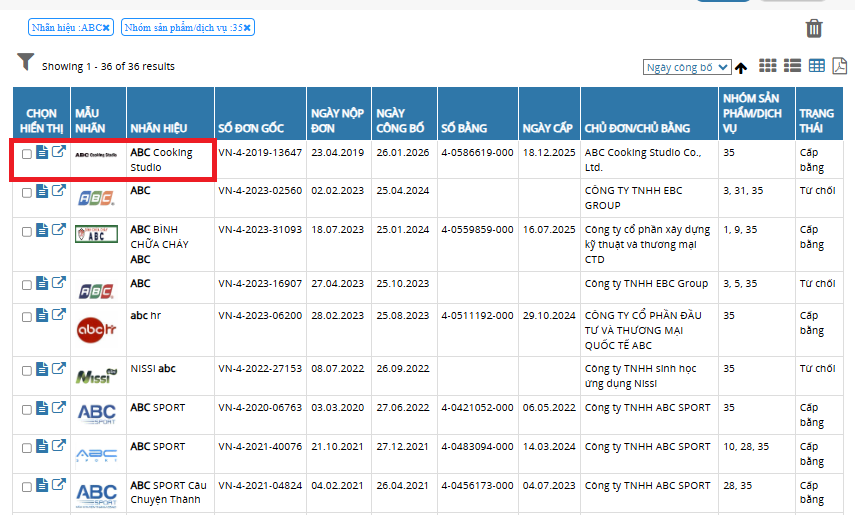Open document details for ABC Cooking Studio
855x515 pixels.
tap(42, 152)
